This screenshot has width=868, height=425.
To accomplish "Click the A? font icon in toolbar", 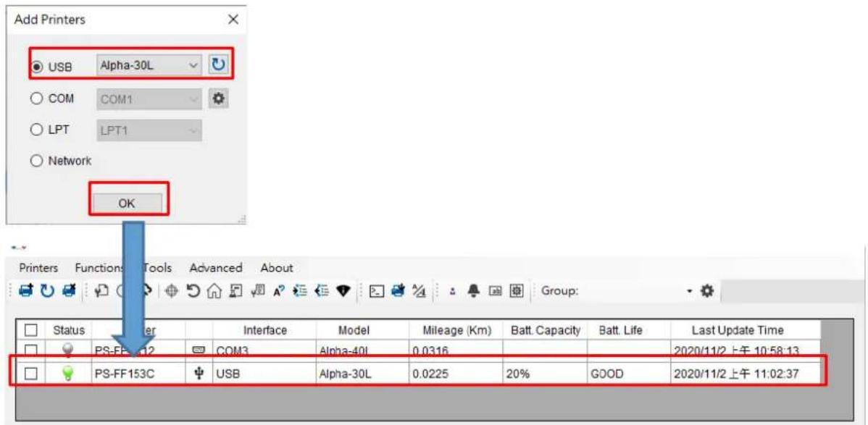I will click(278, 291).
